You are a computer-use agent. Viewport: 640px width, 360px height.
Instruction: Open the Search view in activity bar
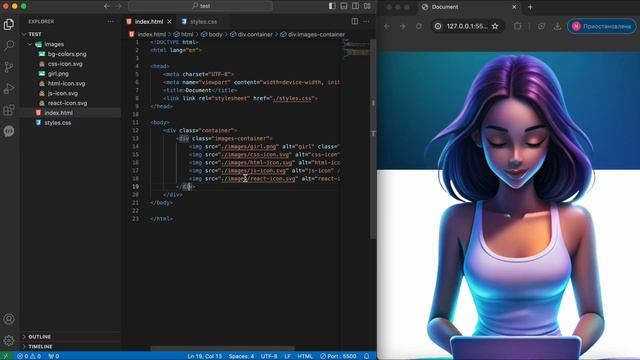(9, 45)
